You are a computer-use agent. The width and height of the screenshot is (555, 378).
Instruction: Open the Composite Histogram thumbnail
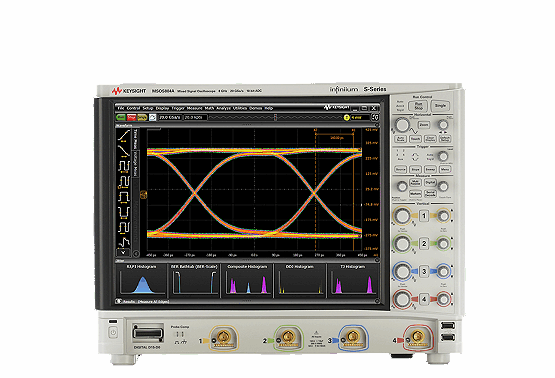(x=247, y=280)
